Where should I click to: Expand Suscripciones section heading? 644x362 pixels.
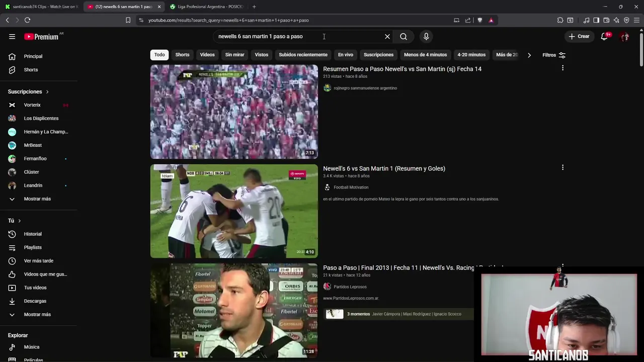coord(28,92)
